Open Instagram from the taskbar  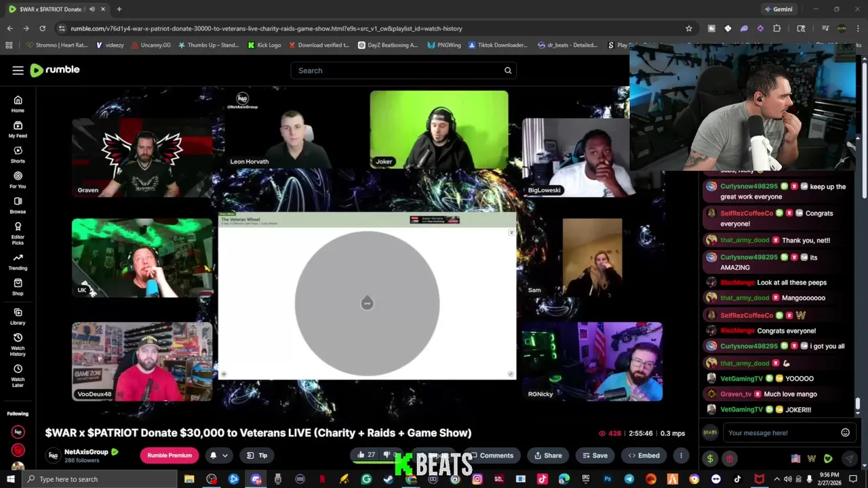pos(477,479)
